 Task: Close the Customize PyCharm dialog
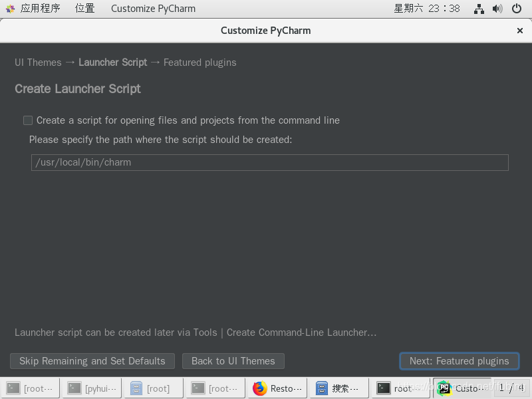519,31
